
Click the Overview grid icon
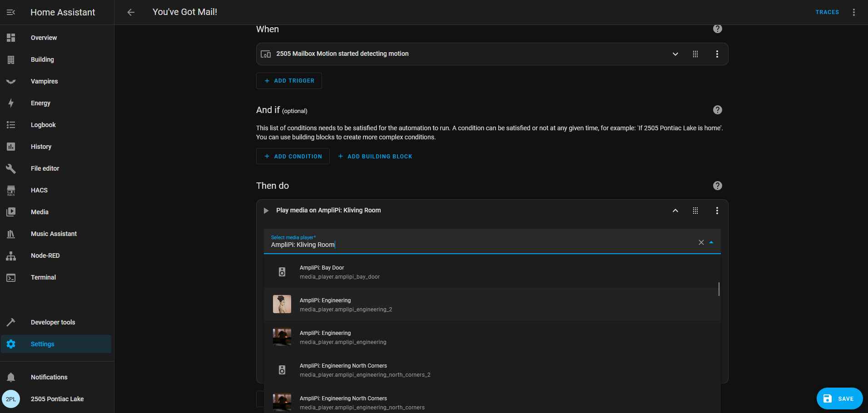click(11, 38)
